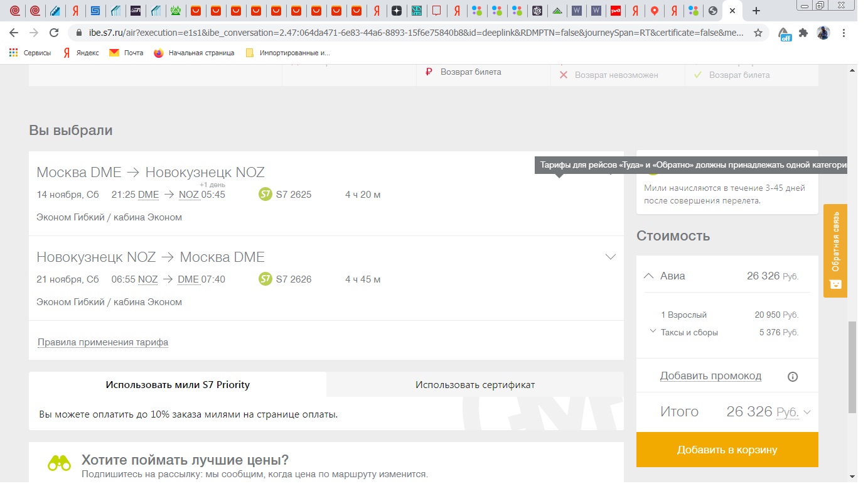The width and height of the screenshot is (868, 486).
Task: Open the Яндекс bookmark
Action: point(81,53)
